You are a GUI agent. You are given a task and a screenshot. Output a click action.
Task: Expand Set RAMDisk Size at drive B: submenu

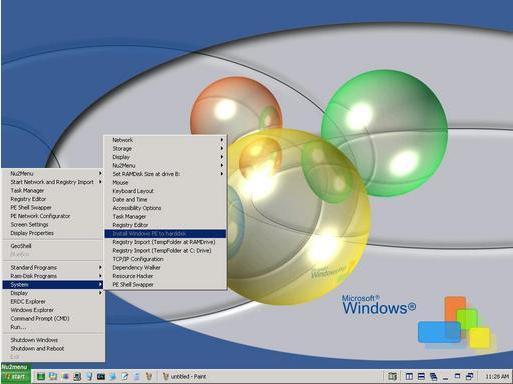click(165, 174)
